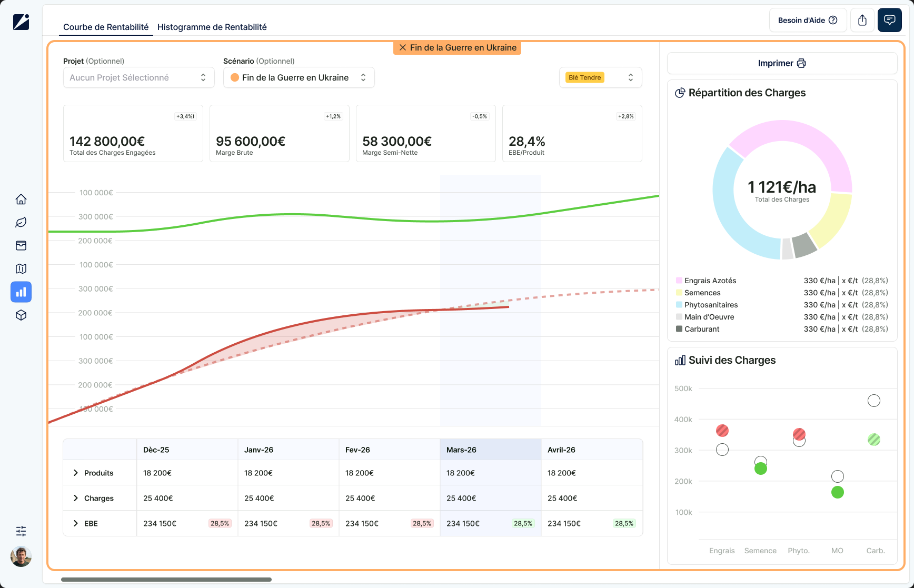
Task: Click the -0,5% badge
Action: click(x=480, y=116)
